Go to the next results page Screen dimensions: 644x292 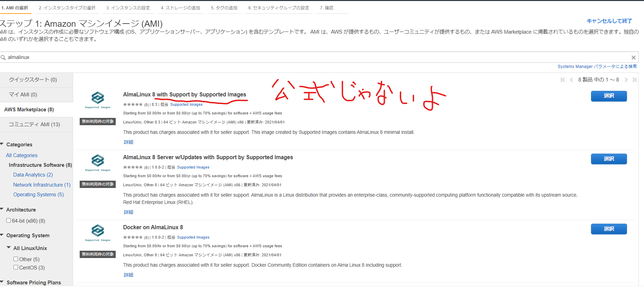coord(626,80)
